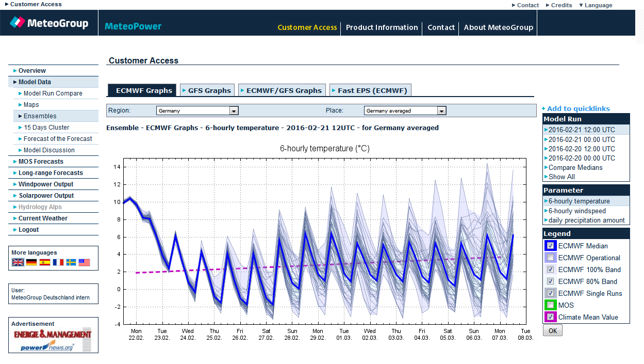
Task: Open Ensembles sidebar item
Action: coord(56,116)
